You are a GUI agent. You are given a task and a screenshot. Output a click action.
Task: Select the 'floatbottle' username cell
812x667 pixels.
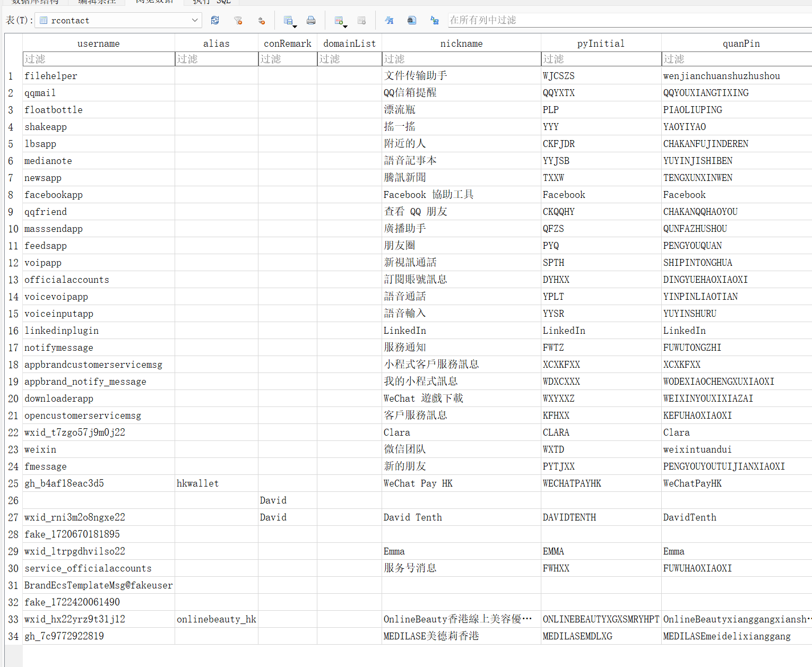[99, 110]
